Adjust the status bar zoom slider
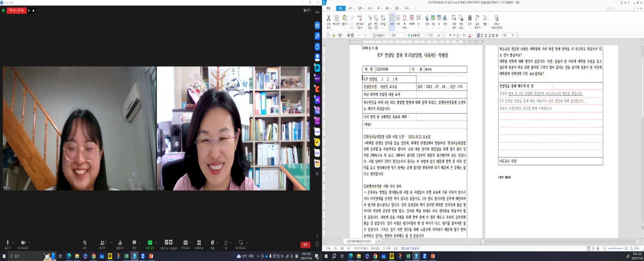Viewport: 644px width, 261px height. tap(616, 249)
